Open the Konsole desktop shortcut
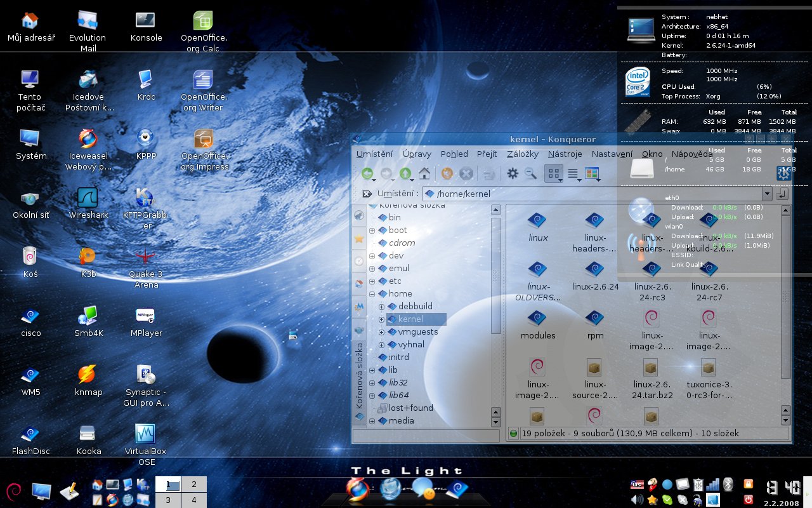This screenshot has height=508, width=812. [x=146, y=27]
